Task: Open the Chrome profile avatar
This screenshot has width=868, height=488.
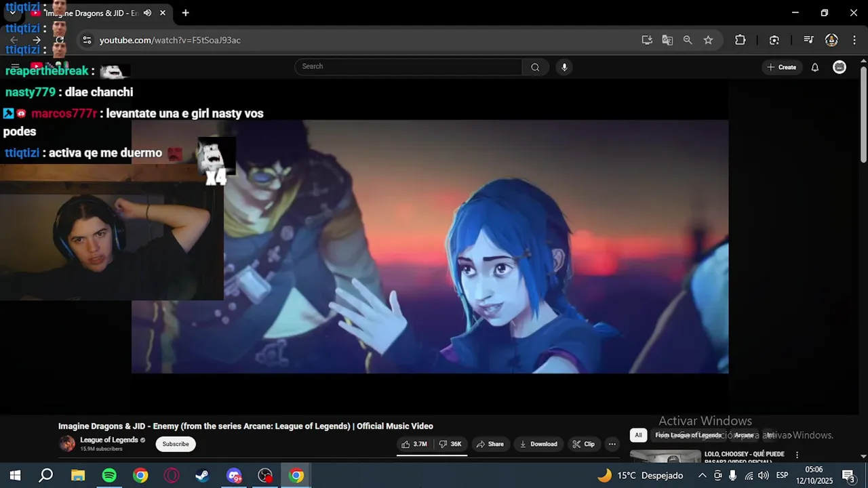Action: point(831,40)
